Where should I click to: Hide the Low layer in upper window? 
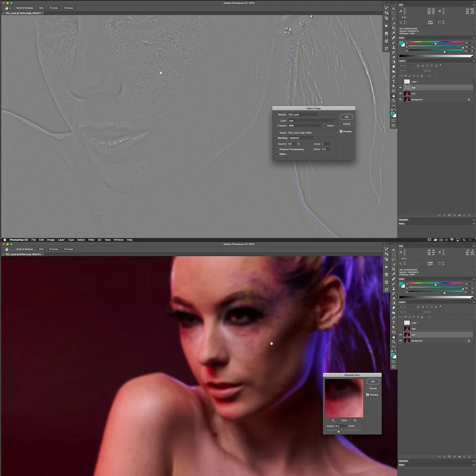(x=400, y=94)
